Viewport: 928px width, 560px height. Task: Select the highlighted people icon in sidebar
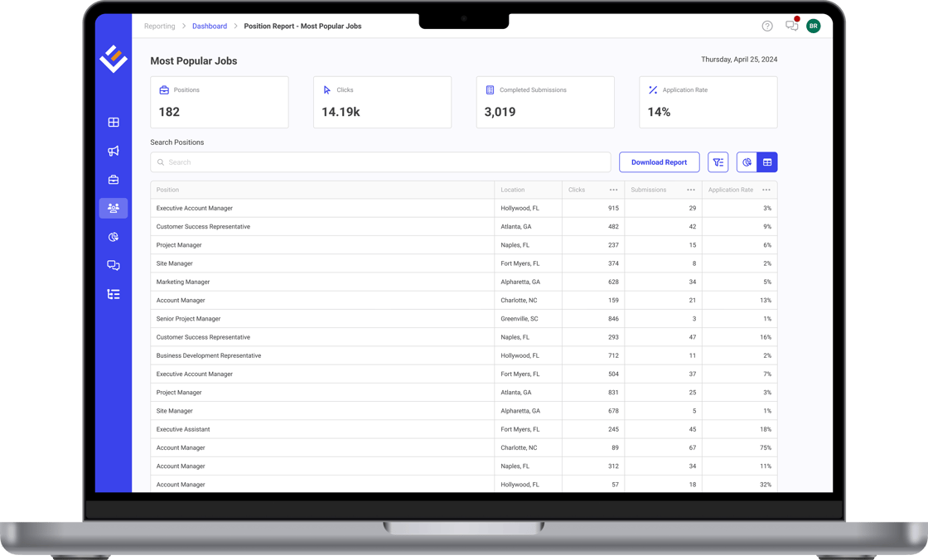click(114, 208)
